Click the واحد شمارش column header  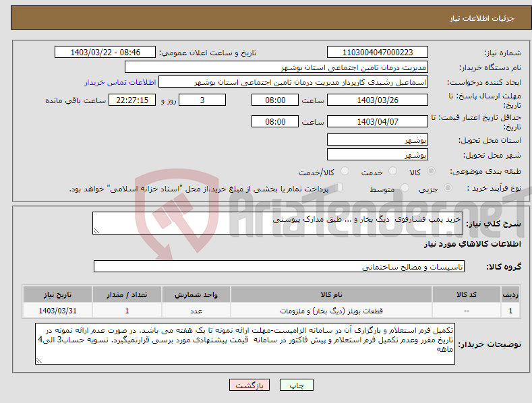tap(196, 294)
